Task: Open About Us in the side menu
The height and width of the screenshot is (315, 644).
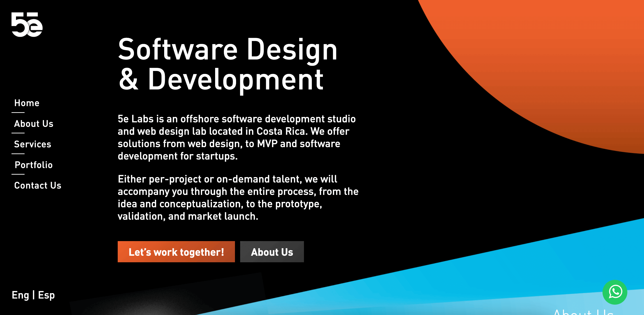Action: pyautogui.click(x=34, y=124)
